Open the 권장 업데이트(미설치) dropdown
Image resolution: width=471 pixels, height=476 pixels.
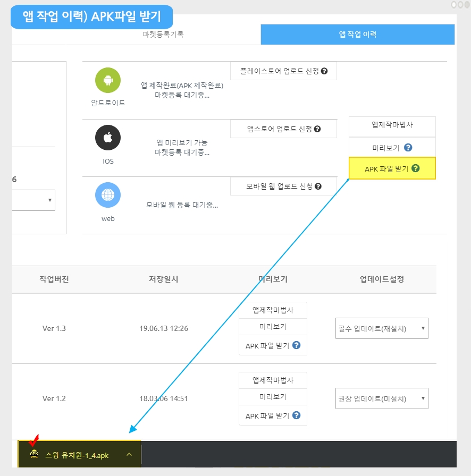click(x=382, y=398)
